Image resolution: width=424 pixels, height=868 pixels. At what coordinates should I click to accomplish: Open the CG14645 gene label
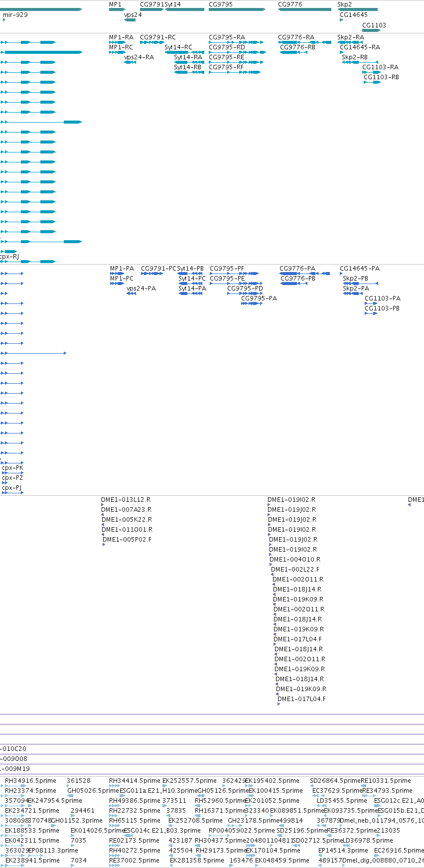(354, 15)
